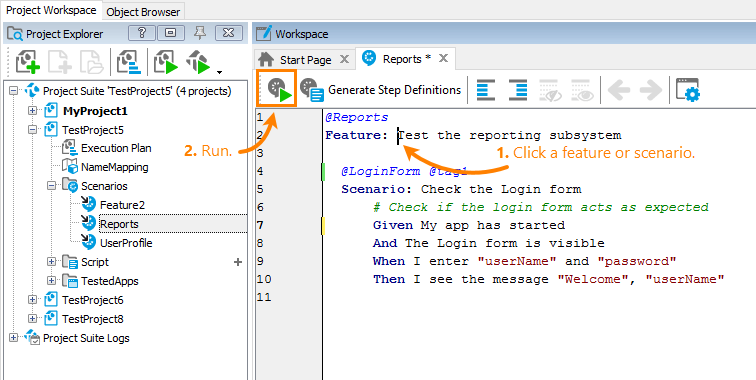Screen dimensions: 756x380
Task: Close the Start Page tab
Action: pos(344,59)
